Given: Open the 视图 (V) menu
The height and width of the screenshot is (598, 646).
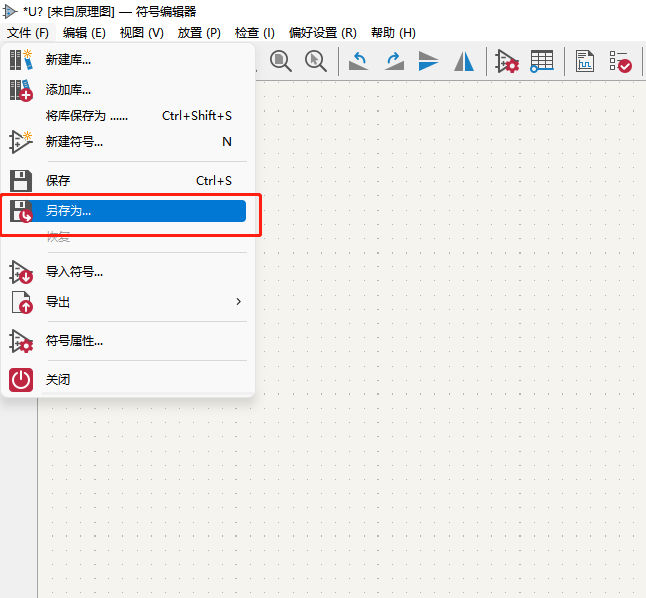Looking at the screenshot, I should pyautogui.click(x=141, y=33).
